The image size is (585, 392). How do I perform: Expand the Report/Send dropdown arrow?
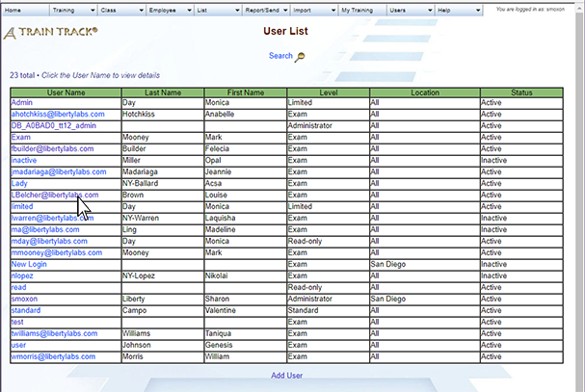pyautogui.click(x=285, y=11)
